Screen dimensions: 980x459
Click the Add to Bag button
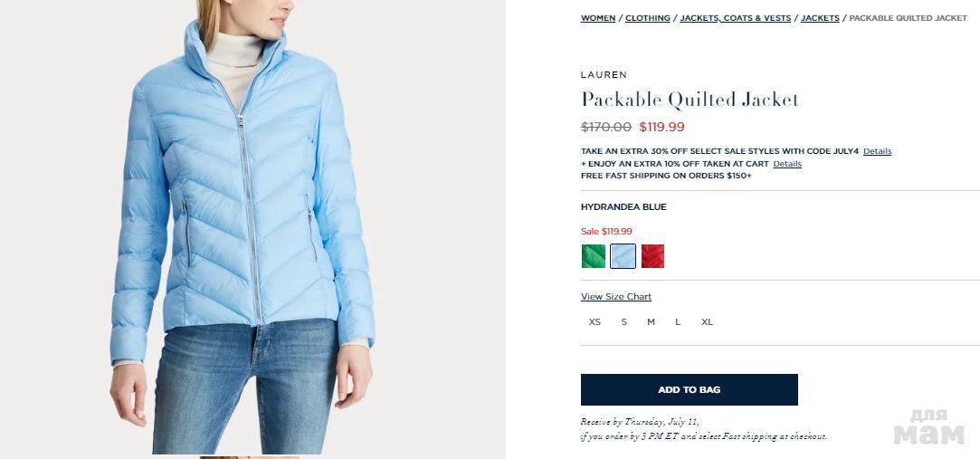tap(689, 389)
